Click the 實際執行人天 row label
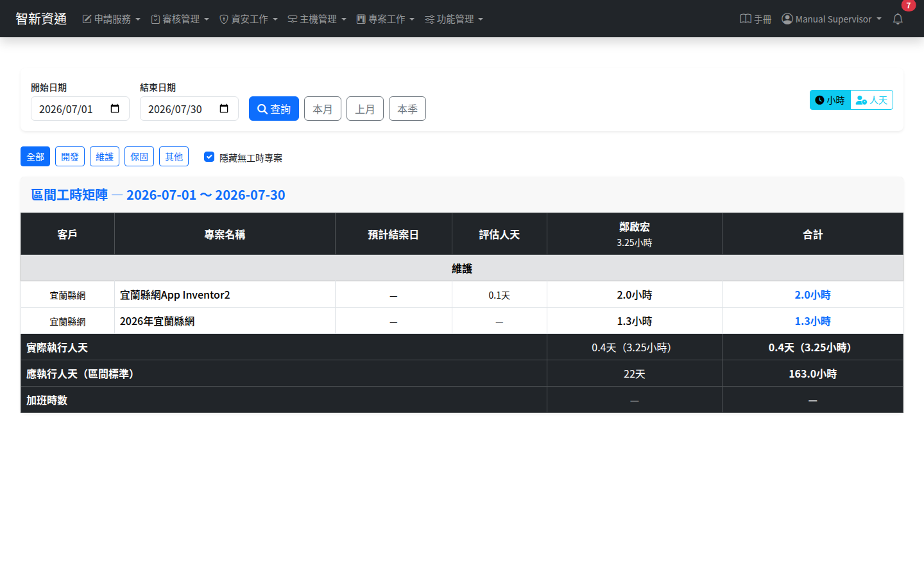Image resolution: width=924 pixels, height=578 pixels. click(57, 347)
